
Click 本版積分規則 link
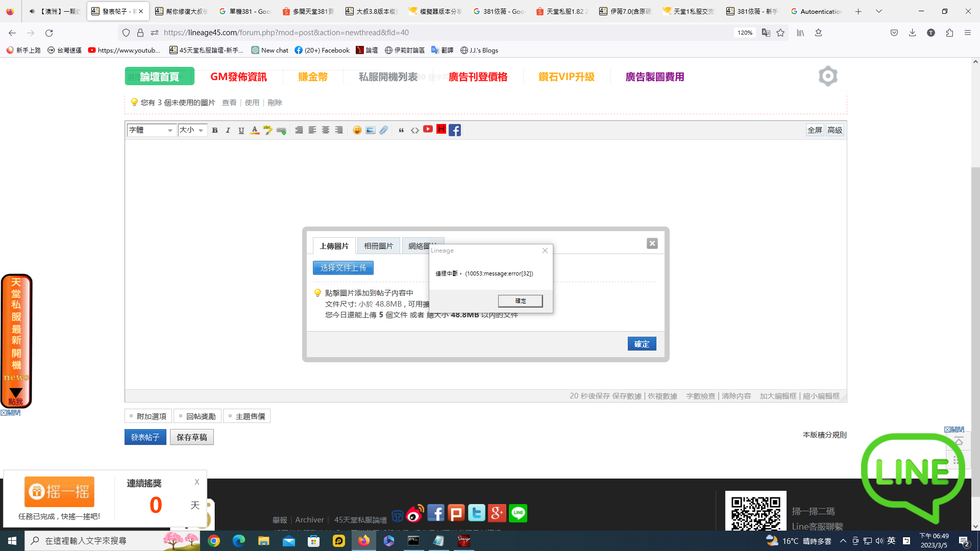coord(825,435)
